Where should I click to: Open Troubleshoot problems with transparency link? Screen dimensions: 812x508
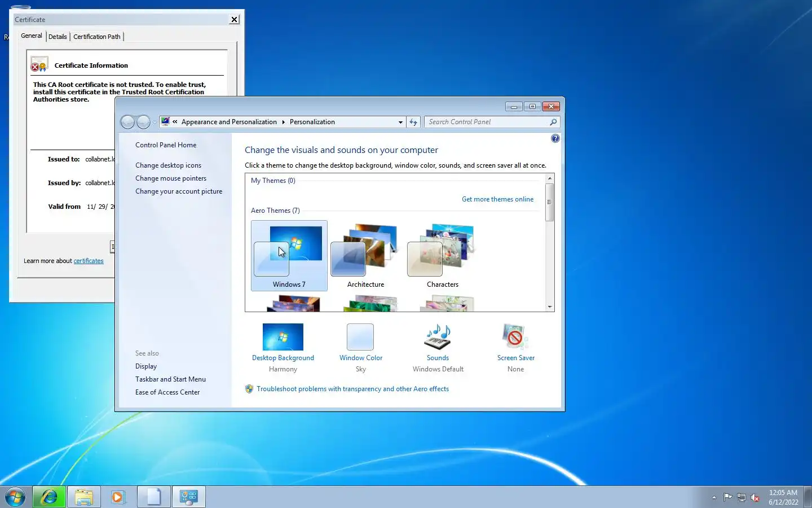click(x=352, y=389)
